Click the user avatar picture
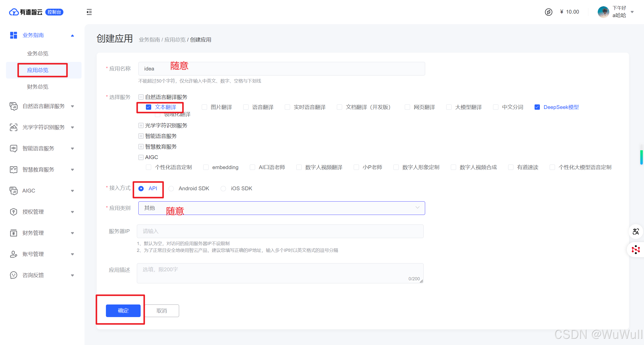The image size is (644, 345). 603,12
